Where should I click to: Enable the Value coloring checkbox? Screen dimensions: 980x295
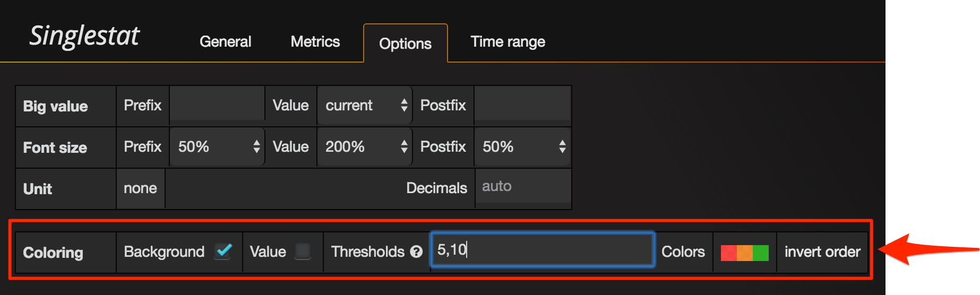tap(303, 251)
